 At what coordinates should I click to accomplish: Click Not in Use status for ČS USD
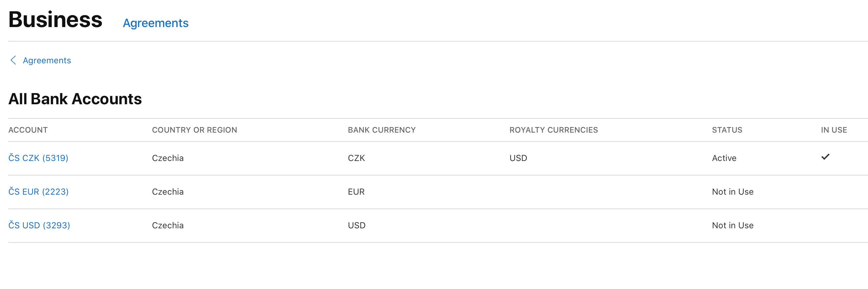733,225
